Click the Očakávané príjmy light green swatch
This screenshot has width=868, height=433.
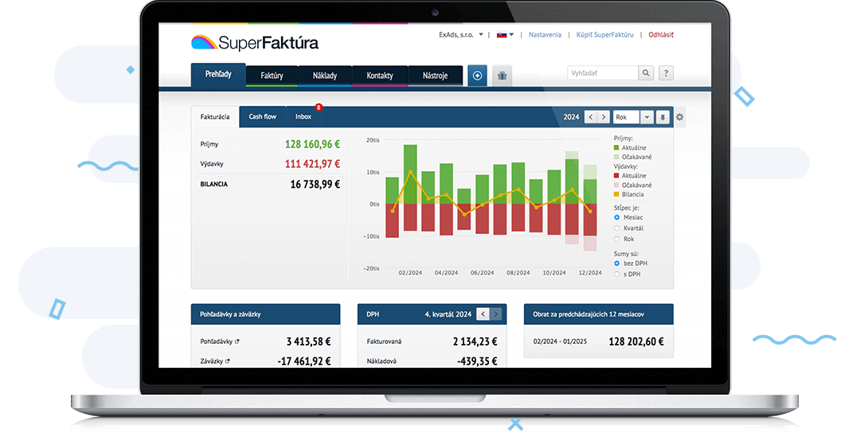[x=616, y=157]
